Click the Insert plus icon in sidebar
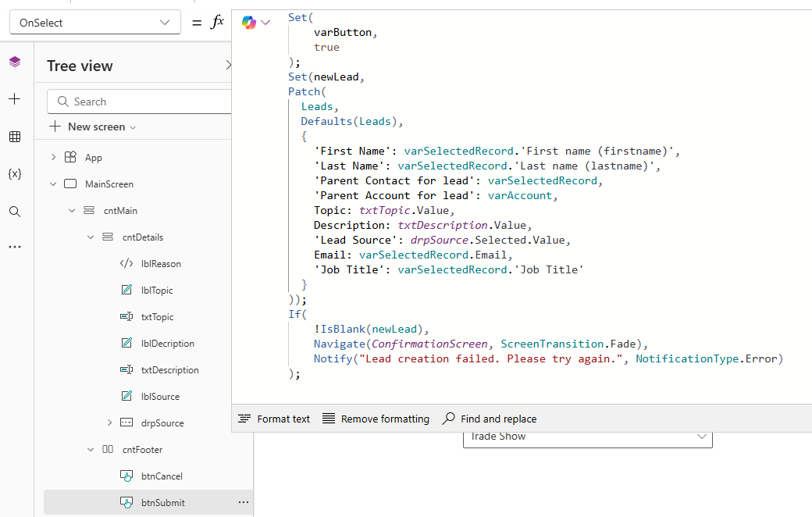 click(15, 99)
